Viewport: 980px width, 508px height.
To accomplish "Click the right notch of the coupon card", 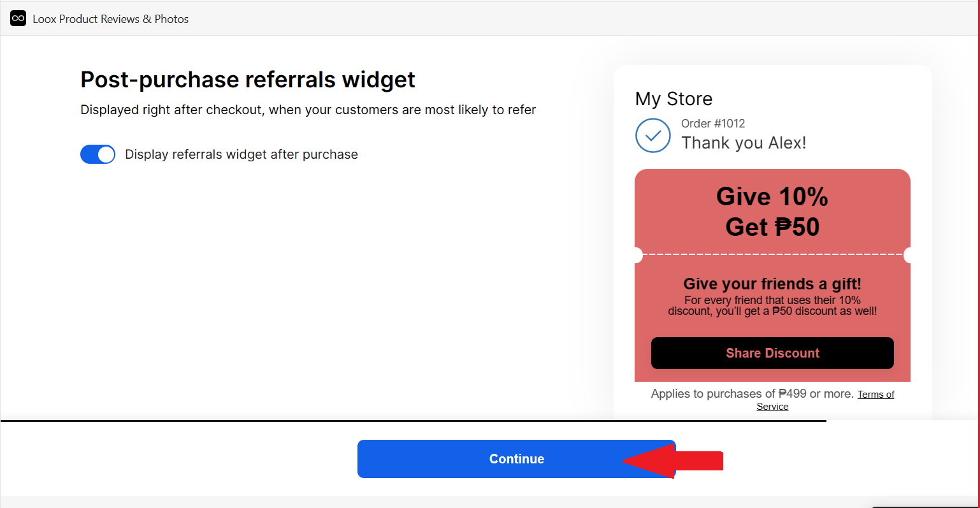I will click(x=908, y=255).
